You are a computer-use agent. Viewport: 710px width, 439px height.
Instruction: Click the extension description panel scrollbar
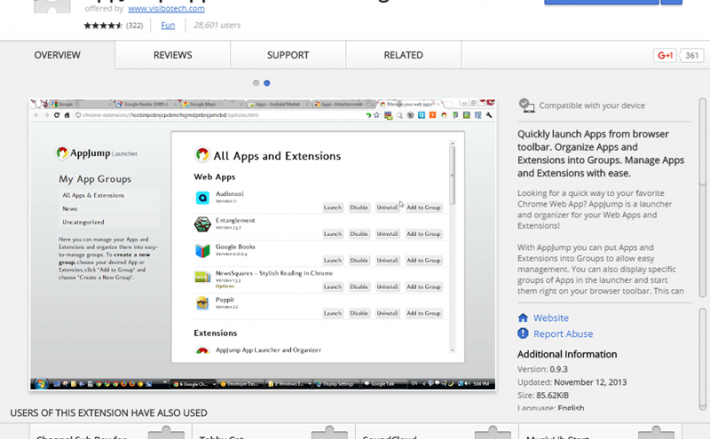click(702, 197)
